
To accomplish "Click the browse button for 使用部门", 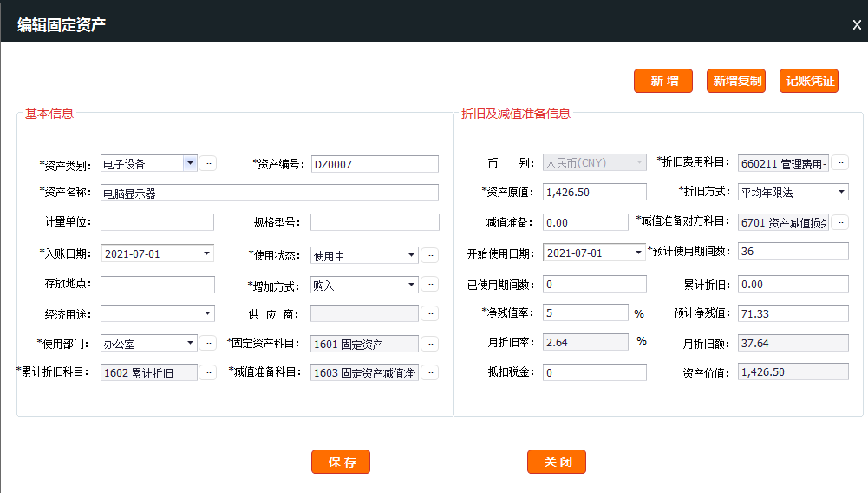I will [x=208, y=343].
